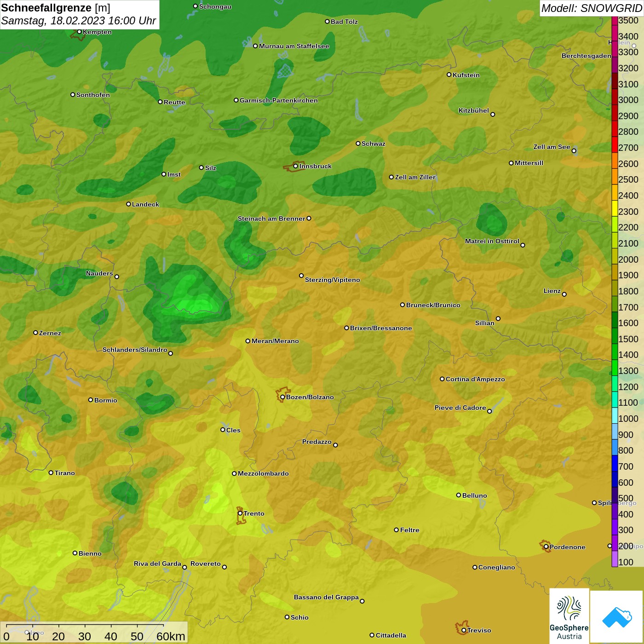Click the Bassano del Grappa location dot
The width and height of the screenshot is (644, 644).
coord(362,601)
